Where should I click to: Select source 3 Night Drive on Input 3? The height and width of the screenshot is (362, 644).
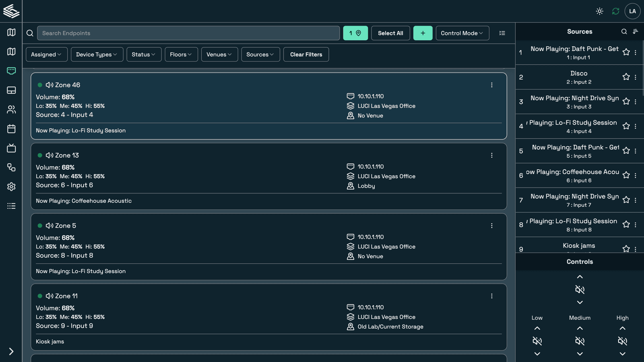574,102
